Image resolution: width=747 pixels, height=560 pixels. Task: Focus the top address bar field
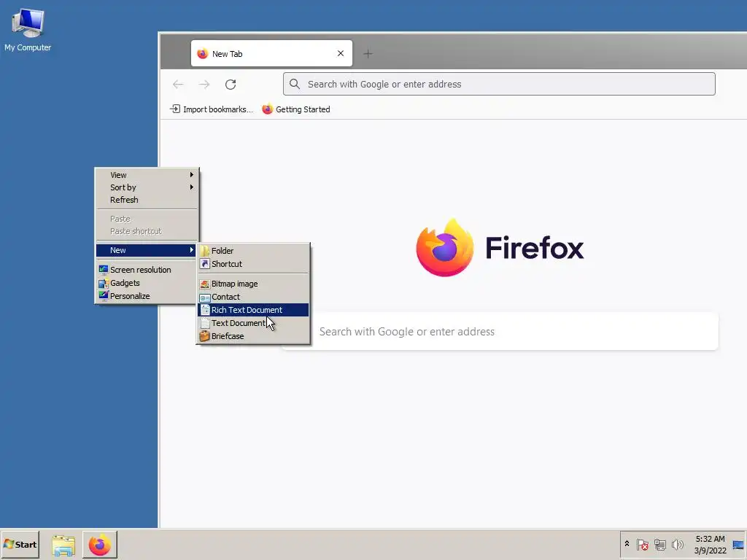[x=499, y=84]
